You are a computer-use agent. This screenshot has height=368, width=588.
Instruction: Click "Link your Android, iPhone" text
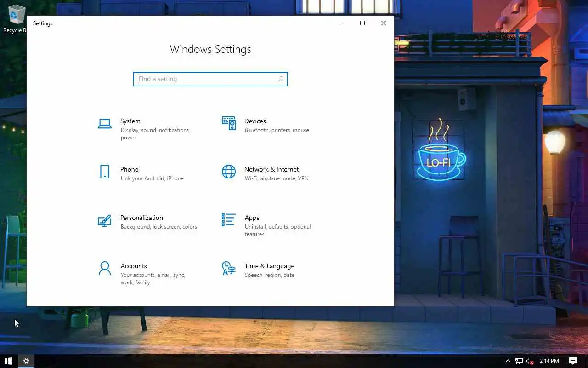pyautogui.click(x=152, y=178)
